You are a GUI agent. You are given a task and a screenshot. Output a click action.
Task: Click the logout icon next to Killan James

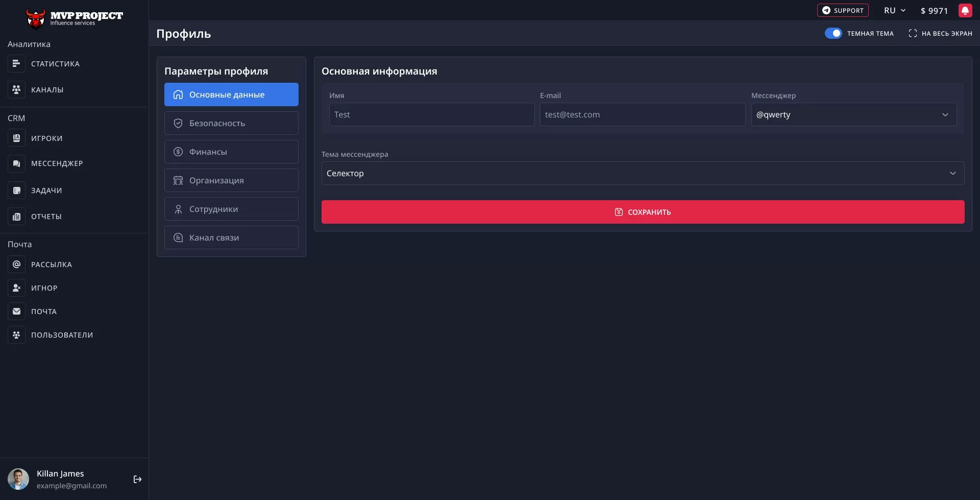click(137, 479)
